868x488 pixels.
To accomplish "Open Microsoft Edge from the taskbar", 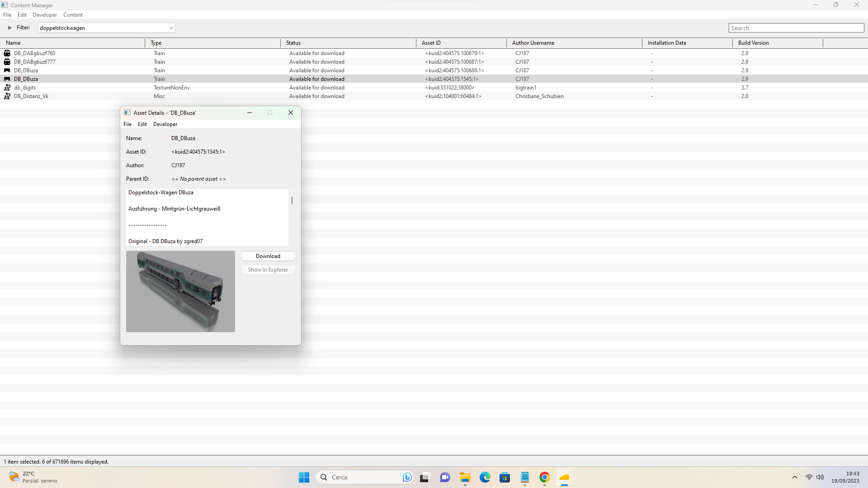I will [485, 477].
